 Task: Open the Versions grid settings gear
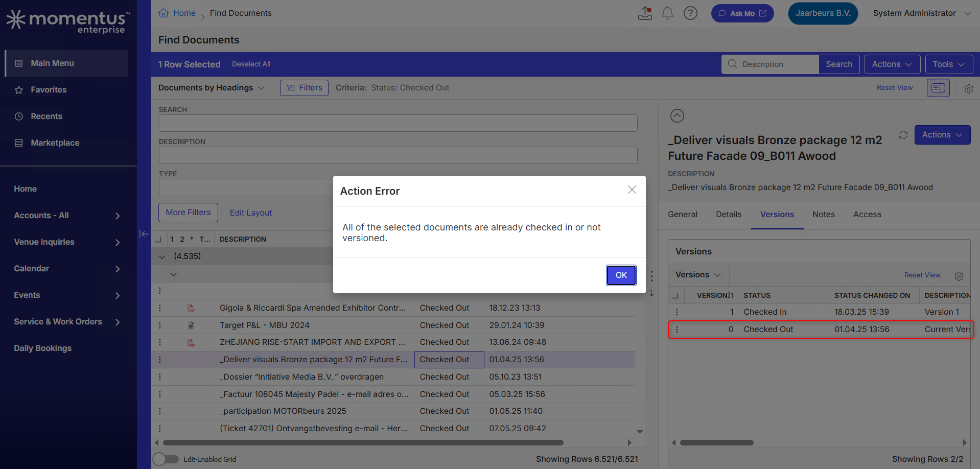(x=959, y=276)
